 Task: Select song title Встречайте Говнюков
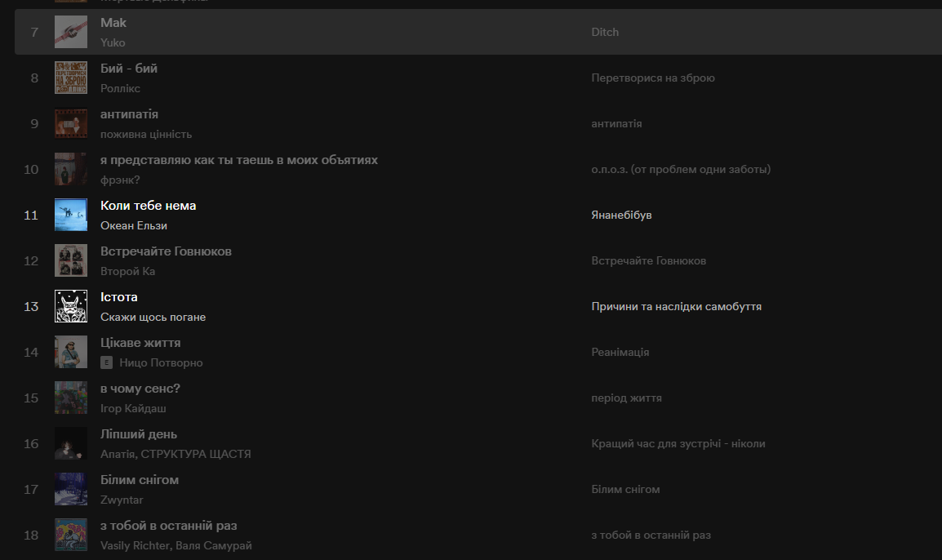coord(166,251)
